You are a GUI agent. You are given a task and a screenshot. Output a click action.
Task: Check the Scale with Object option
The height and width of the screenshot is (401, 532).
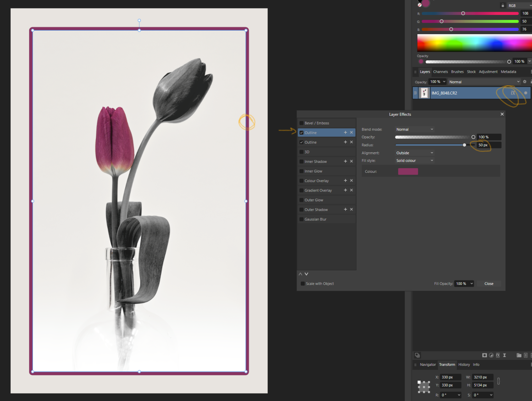tap(303, 284)
